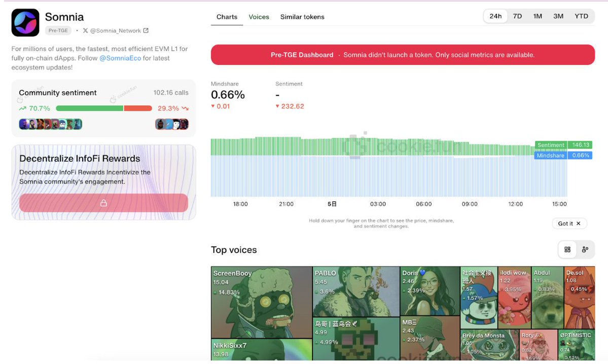The height and width of the screenshot is (364, 608).
Task: Switch to the Voices tab
Action: 259,17
